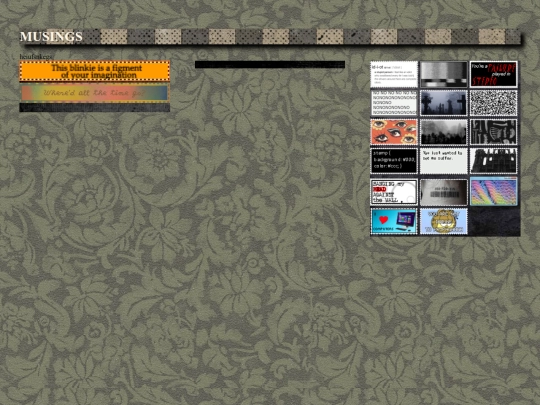Click the red-lettered 'played in stereo' stamp
The height and width of the screenshot is (405, 540).
pyautogui.click(x=494, y=74)
